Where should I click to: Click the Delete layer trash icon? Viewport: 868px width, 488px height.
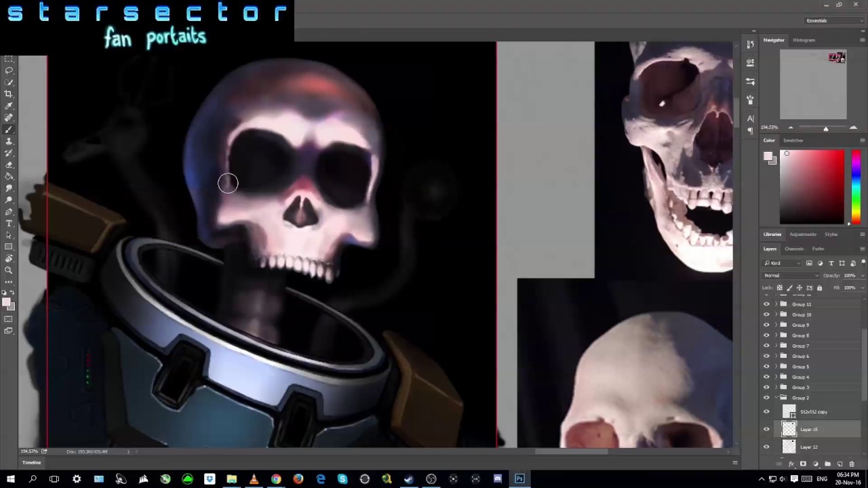click(852, 464)
